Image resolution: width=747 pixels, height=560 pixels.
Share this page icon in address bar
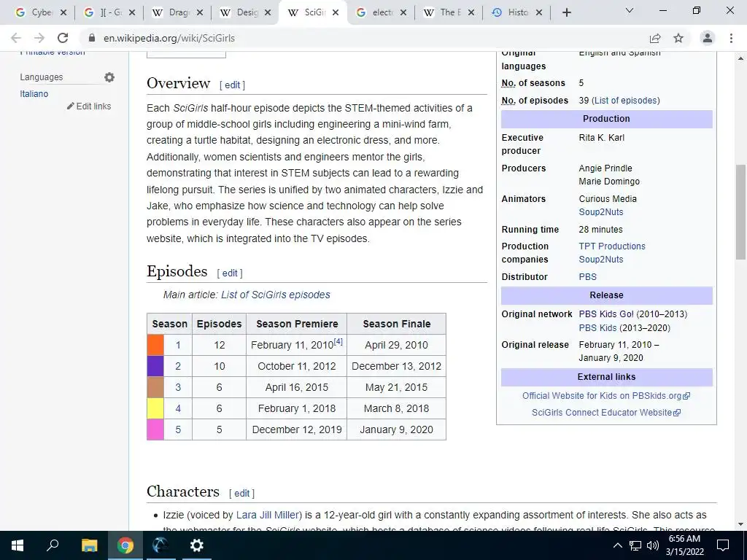pyautogui.click(x=655, y=38)
